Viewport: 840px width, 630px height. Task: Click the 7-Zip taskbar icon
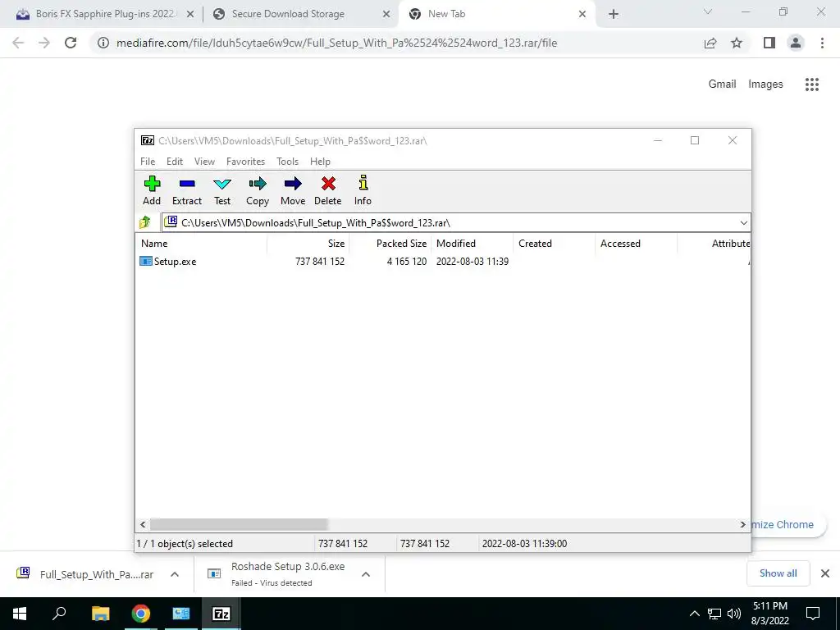point(221,614)
